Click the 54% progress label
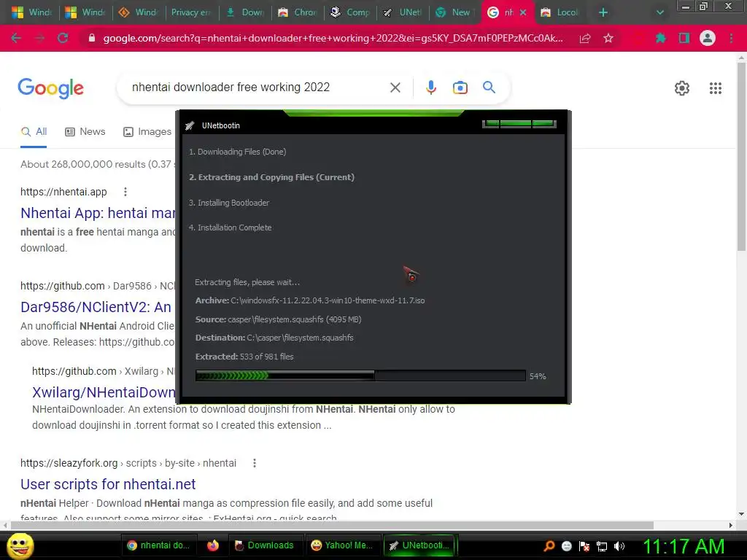Viewport: 747px width, 560px height. [x=538, y=376]
